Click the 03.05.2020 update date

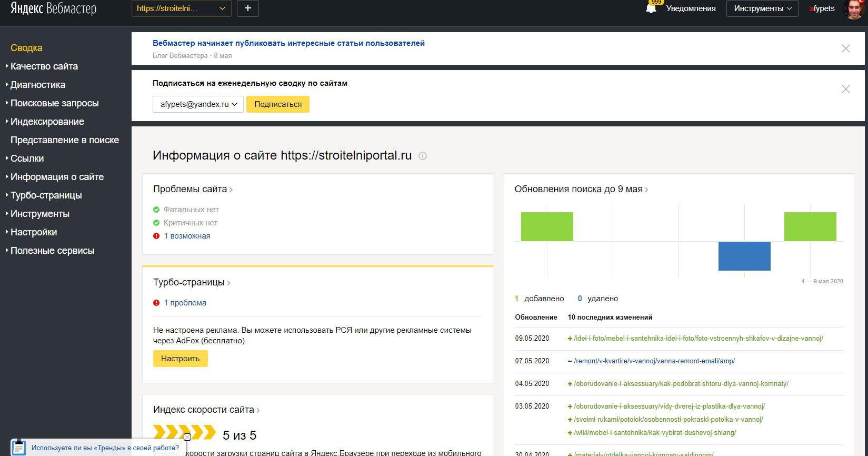532,407
